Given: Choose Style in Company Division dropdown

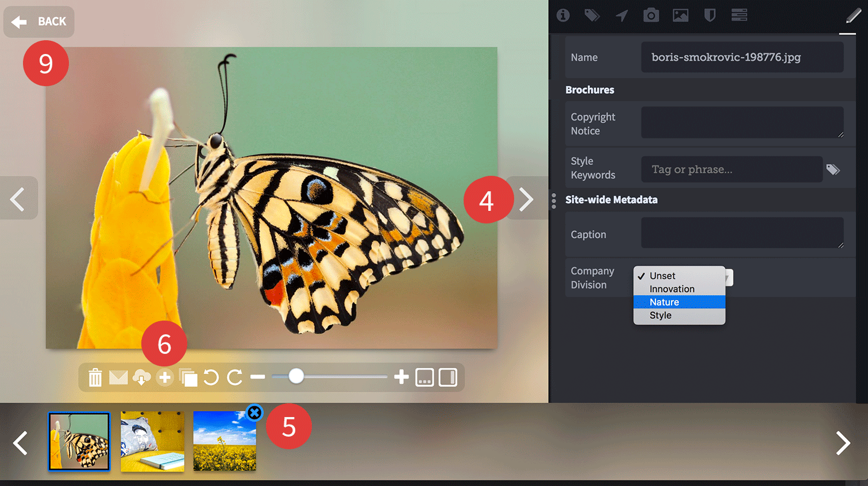Looking at the screenshot, I should click(x=680, y=315).
